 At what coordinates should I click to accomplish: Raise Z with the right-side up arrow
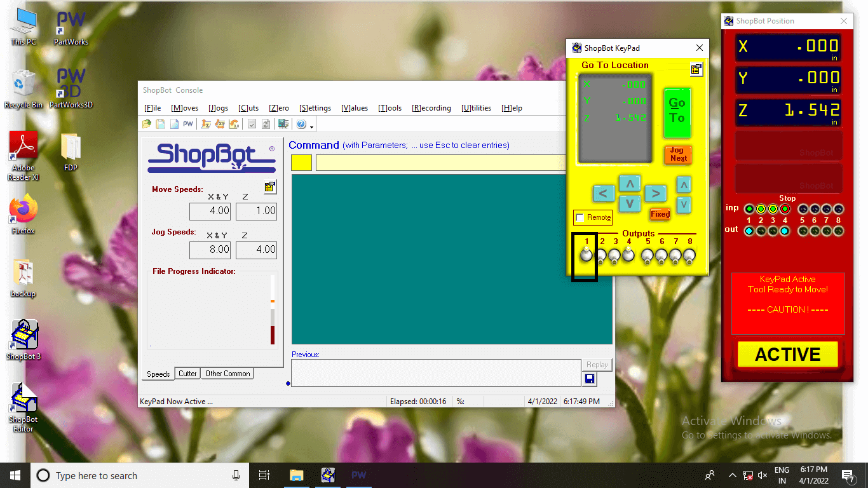(684, 186)
